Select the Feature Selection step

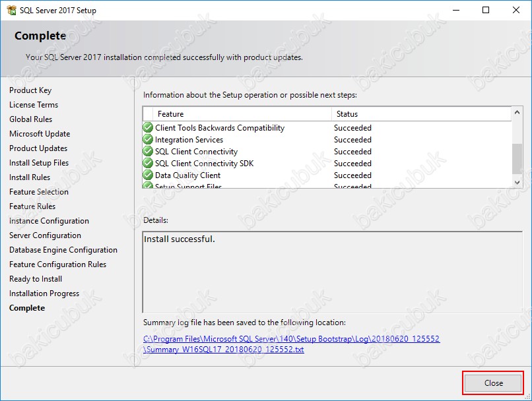(x=39, y=192)
